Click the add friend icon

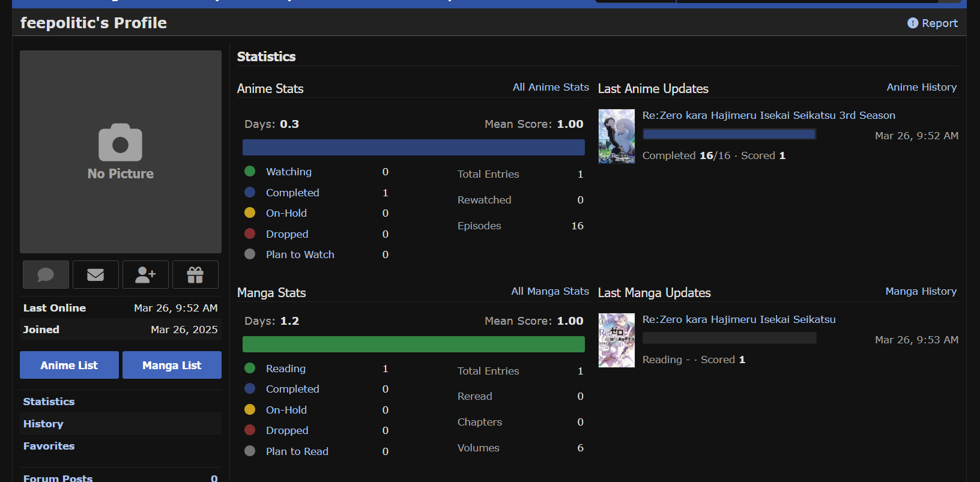point(145,275)
